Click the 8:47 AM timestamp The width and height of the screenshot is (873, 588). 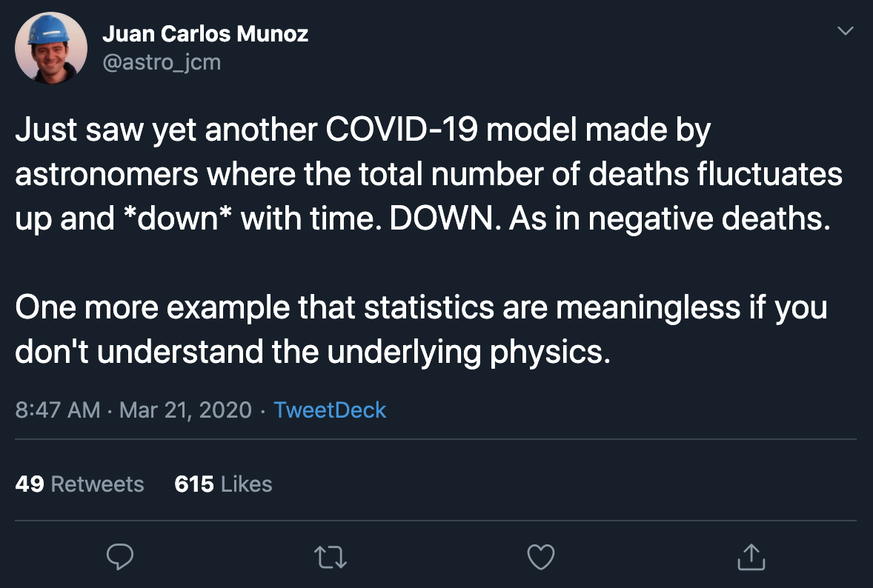(57, 410)
